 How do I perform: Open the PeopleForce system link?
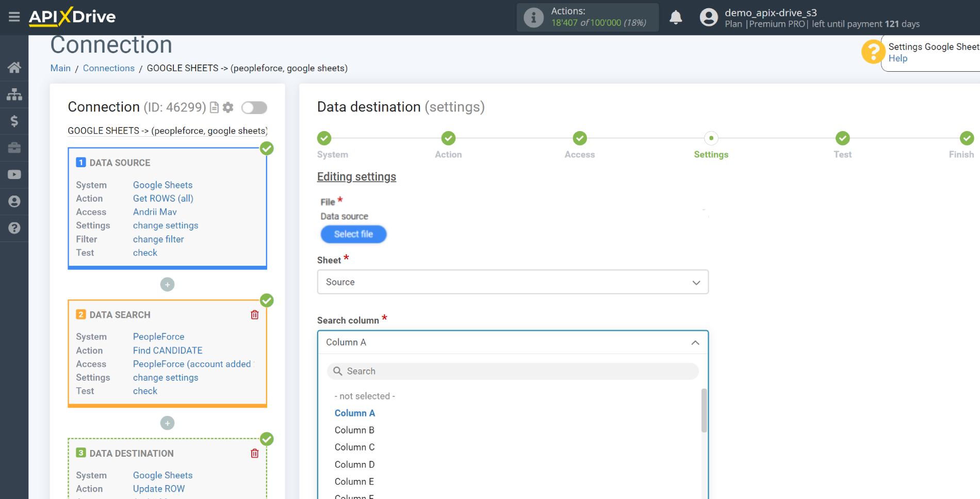[159, 336]
